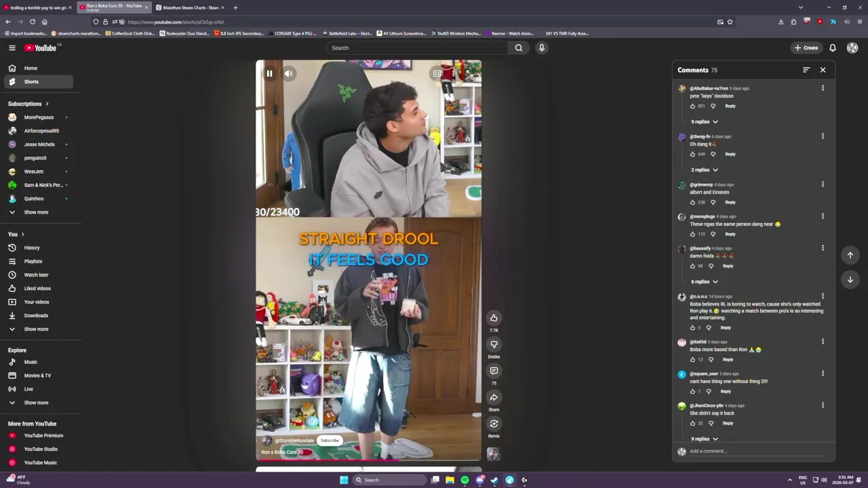The width and height of the screenshot is (868, 488).
Task: Dislike the "She didn't say it back" comment
Action: [x=711, y=423]
